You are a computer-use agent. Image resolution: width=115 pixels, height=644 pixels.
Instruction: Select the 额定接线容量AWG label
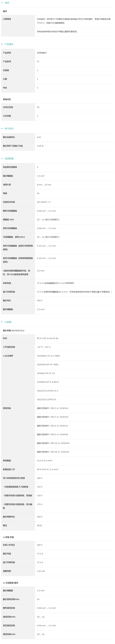pyautogui.click(x=11, y=599)
